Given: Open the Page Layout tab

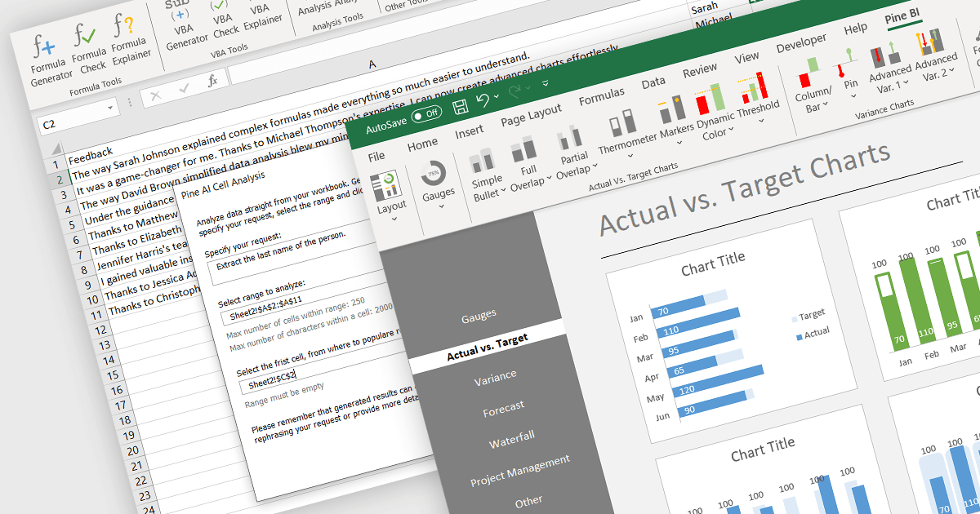Looking at the screenshot, I should (x=531, y=114).
